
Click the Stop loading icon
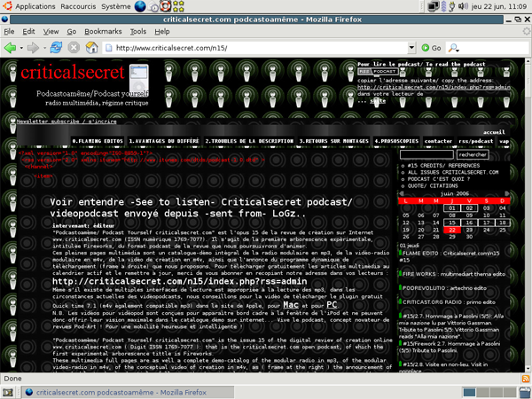pyautogui.click(x=73, y=47)
